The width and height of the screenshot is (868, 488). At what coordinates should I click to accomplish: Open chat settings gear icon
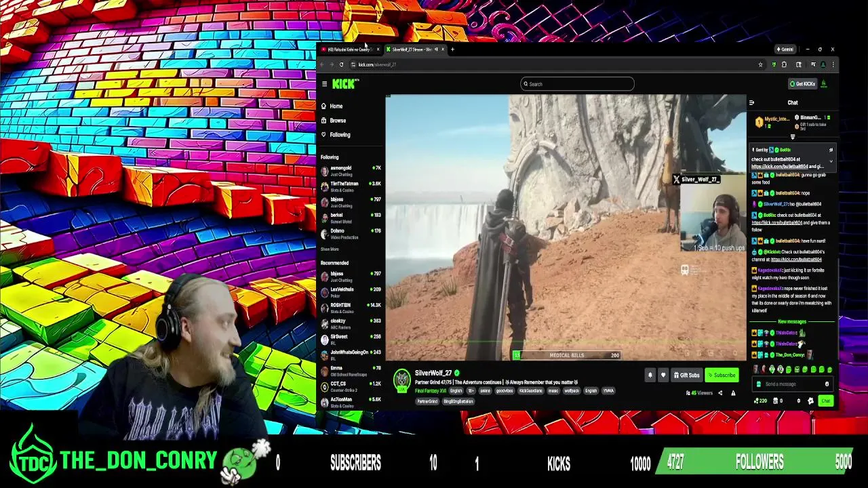pos(810,401)
